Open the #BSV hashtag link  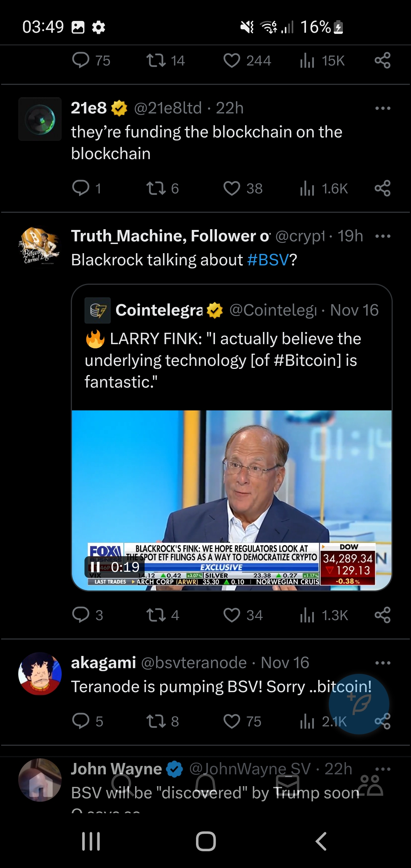[268, 260]
